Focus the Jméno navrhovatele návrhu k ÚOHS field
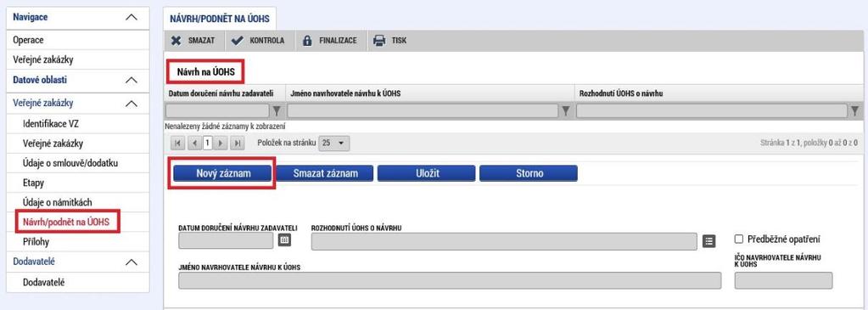The height and width of the screenshot is (310, 868). click(450, 280)
